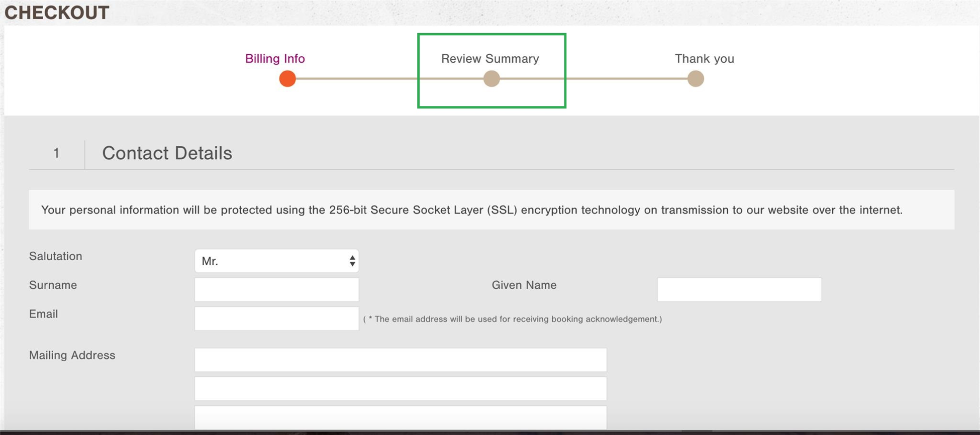Click the Review Summary step circle
The width and height of the screenshot is (980, 435).
(x=492, y=79)
